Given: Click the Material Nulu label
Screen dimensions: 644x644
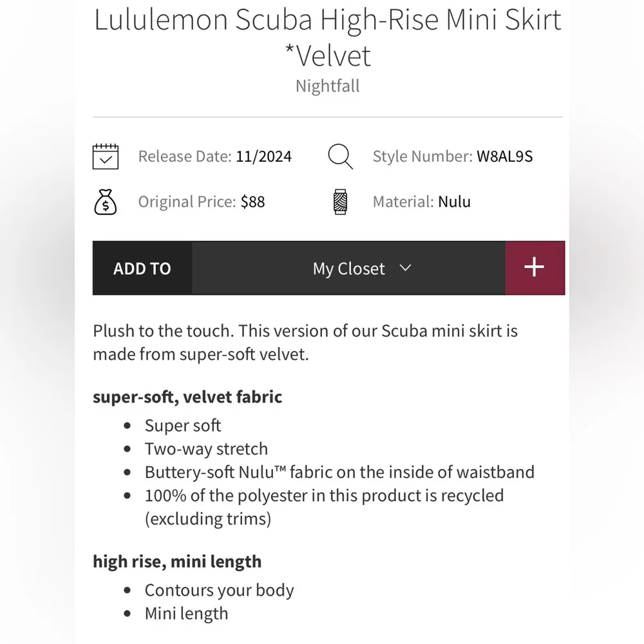Looking at the screenshot, I should coord(421,201).
